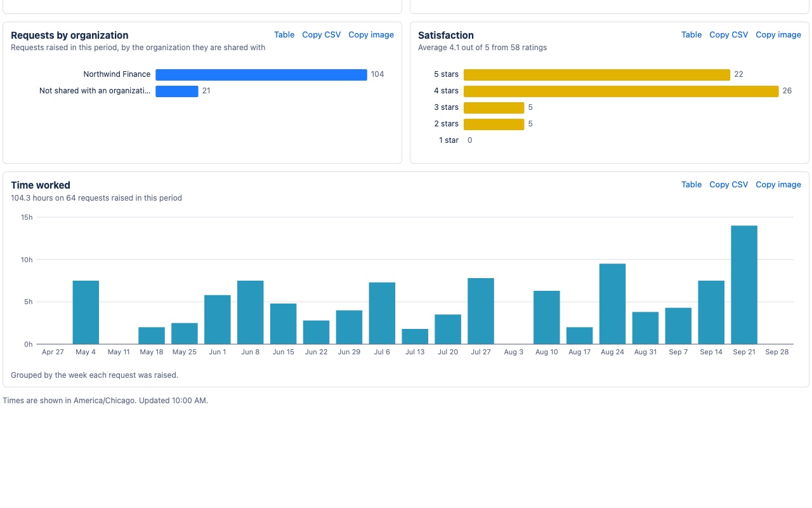Click the 'Not shared with an organizati...' label

point(95,91)
